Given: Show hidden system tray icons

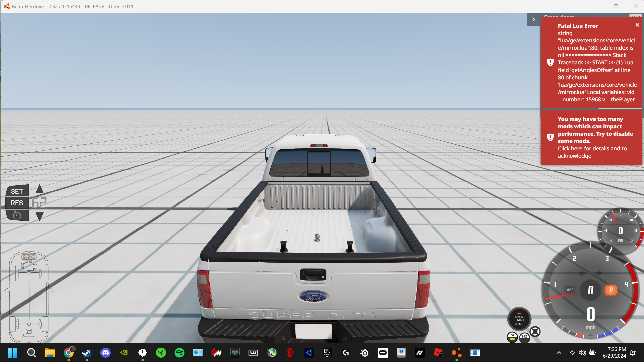Looking at the screenshot, I should [559, 353].
